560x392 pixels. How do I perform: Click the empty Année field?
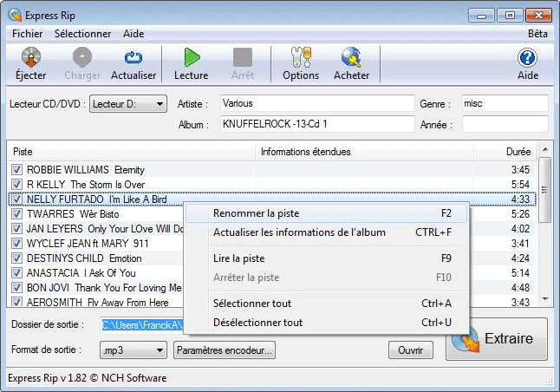[x=505, y=124]
